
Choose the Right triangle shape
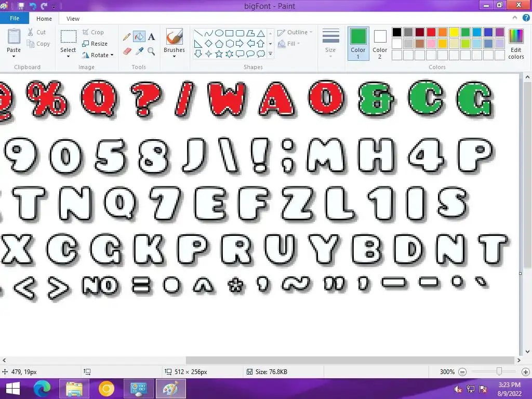tap(198, 44)
